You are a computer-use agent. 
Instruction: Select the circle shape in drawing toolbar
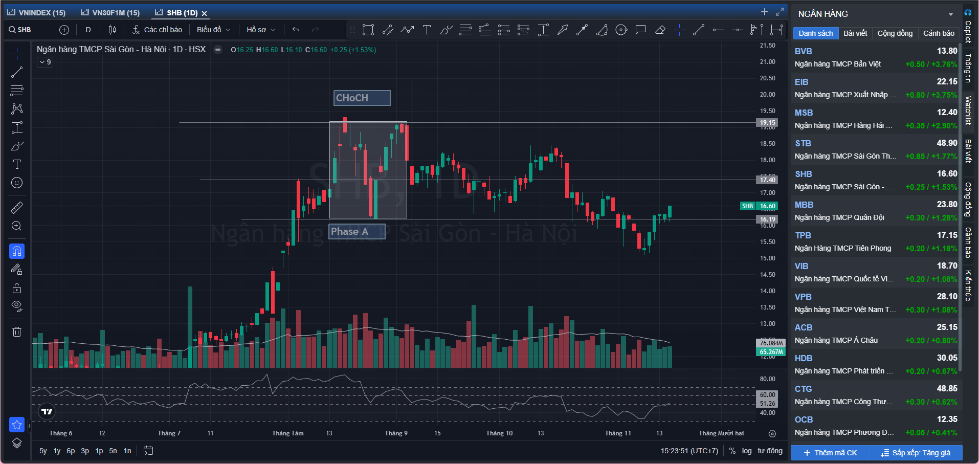[621, 30]
